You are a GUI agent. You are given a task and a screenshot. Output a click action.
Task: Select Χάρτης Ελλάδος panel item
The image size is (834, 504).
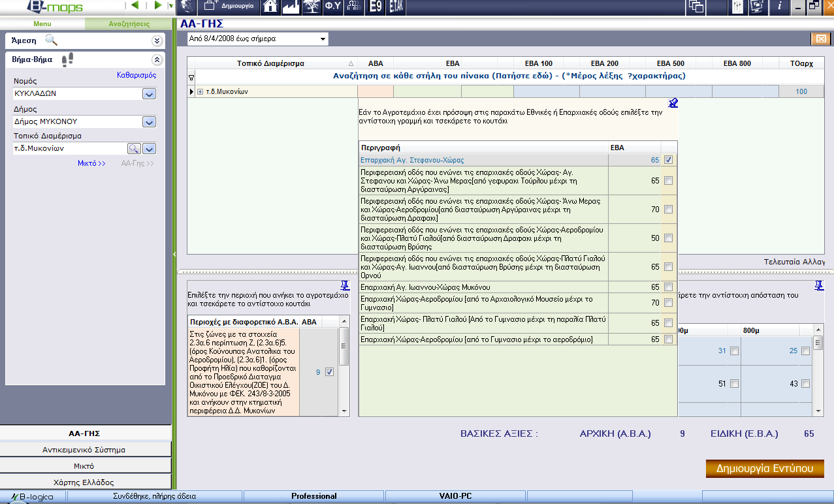click(85, 482)
